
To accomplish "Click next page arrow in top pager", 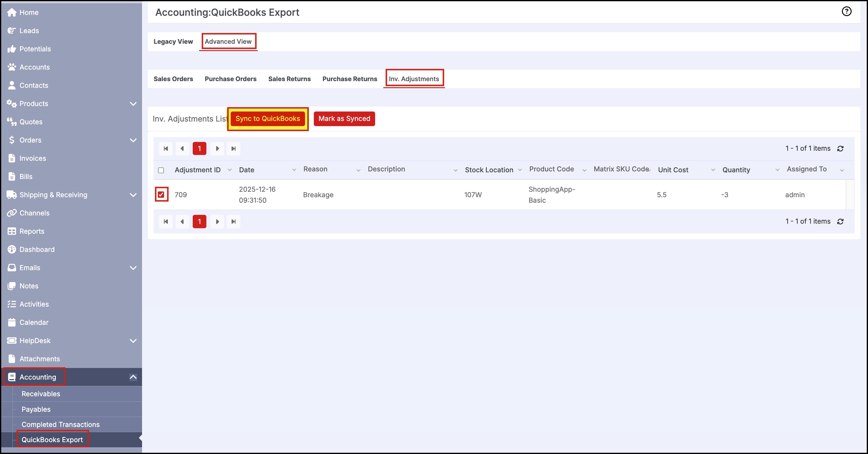I will pyautogui.click(x=217, y=149).
